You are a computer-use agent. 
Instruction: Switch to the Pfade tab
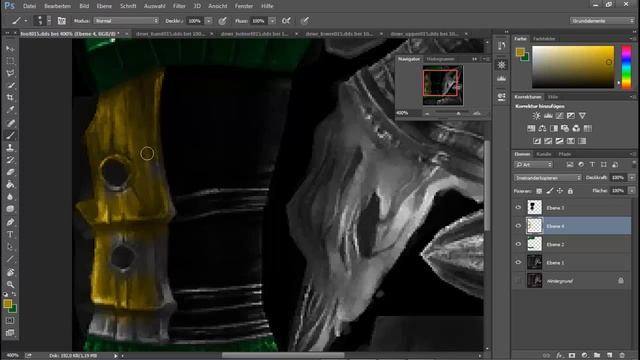565,154
